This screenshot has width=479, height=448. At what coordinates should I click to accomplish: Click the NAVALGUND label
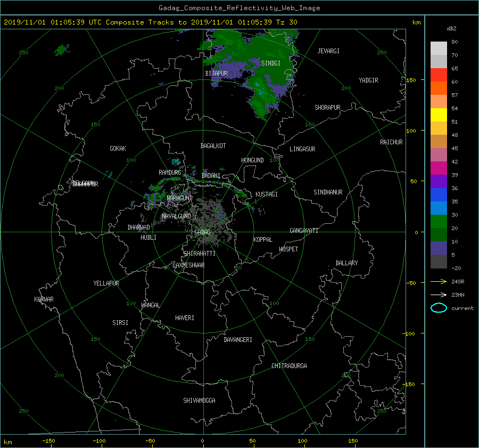click(x=177, y=216)
